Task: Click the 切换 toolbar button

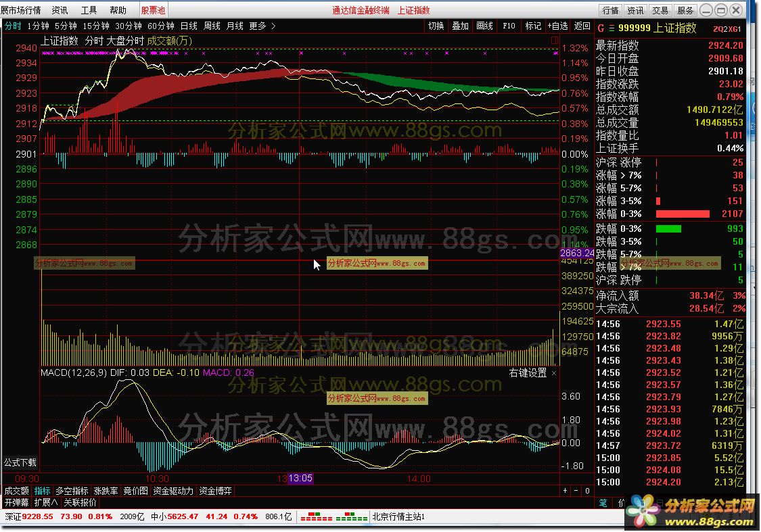Action: [436, 26]
